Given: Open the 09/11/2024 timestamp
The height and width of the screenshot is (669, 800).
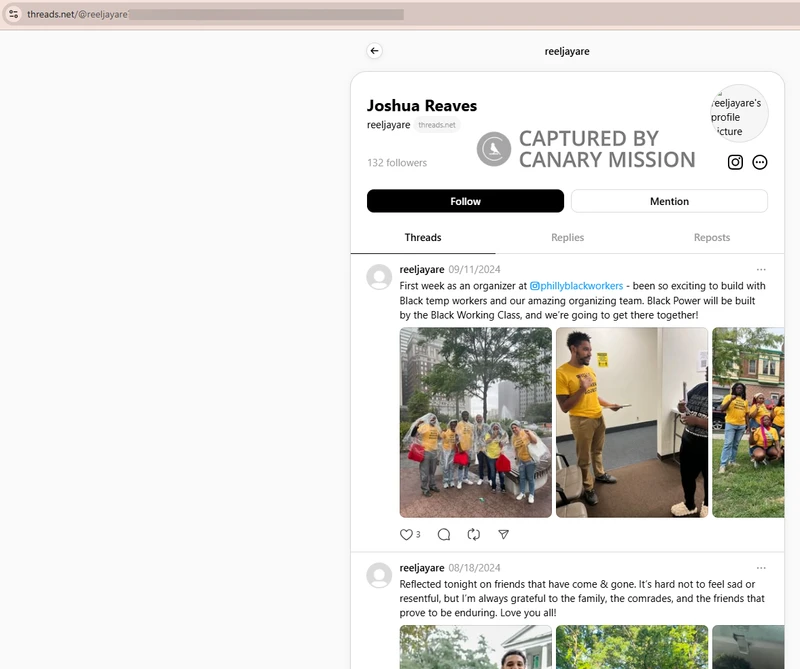Looking at the screenshot, I should pyautogui.click(x=474, y=269).
